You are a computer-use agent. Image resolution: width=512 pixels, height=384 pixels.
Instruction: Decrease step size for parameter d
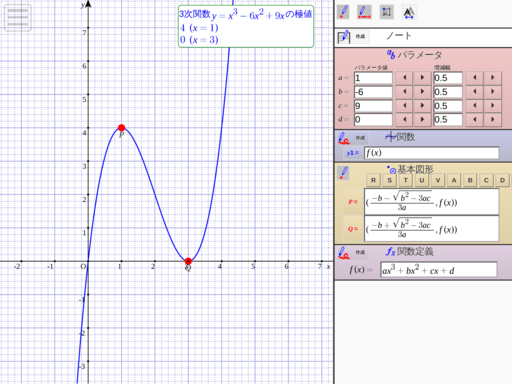[x=474, y=119]
